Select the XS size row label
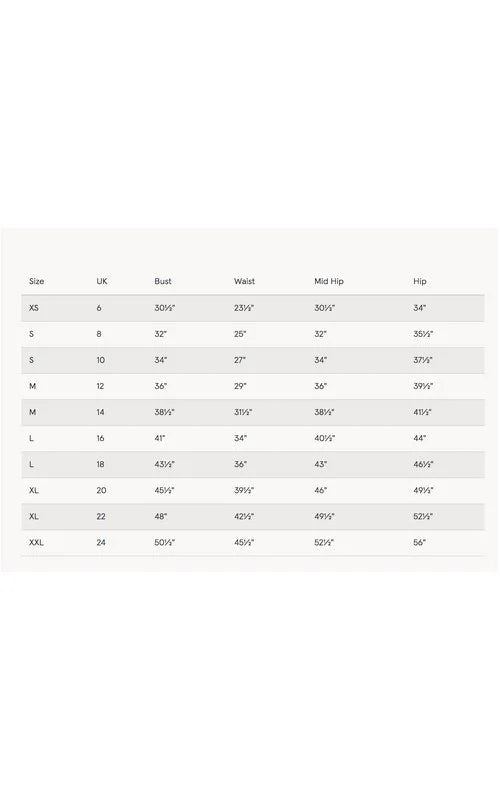 pos(34,308)
